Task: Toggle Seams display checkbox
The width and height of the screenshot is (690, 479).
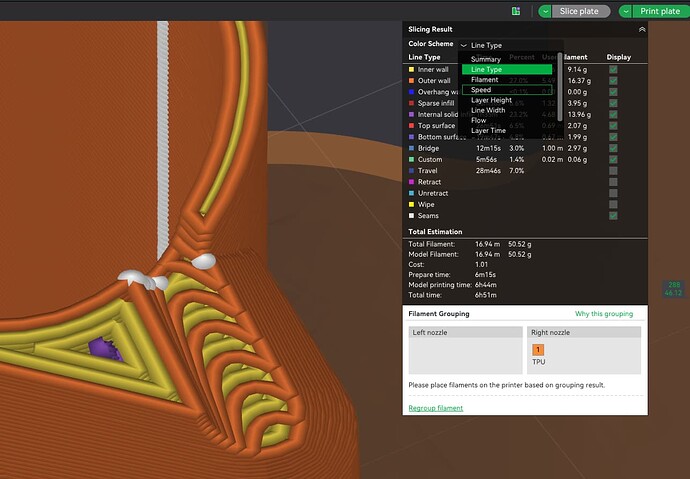Action: click(x=613, y=216)
